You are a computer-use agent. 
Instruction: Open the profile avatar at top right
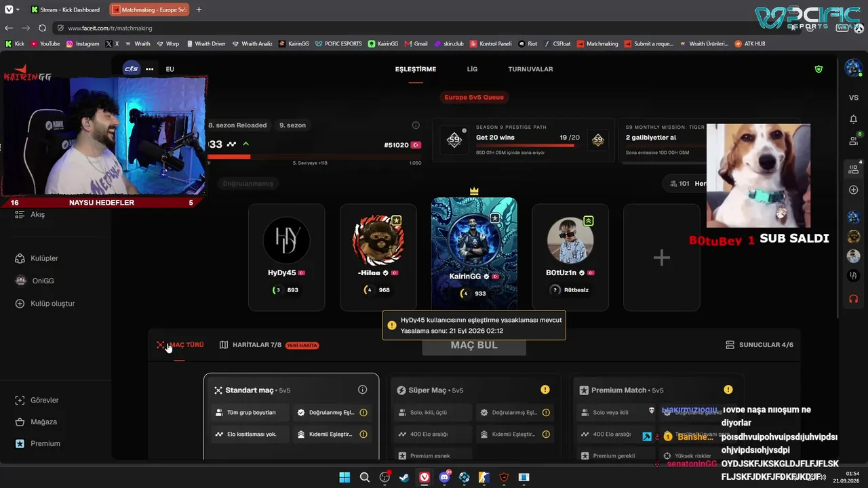pyautogui.click(x=853, y=68)
